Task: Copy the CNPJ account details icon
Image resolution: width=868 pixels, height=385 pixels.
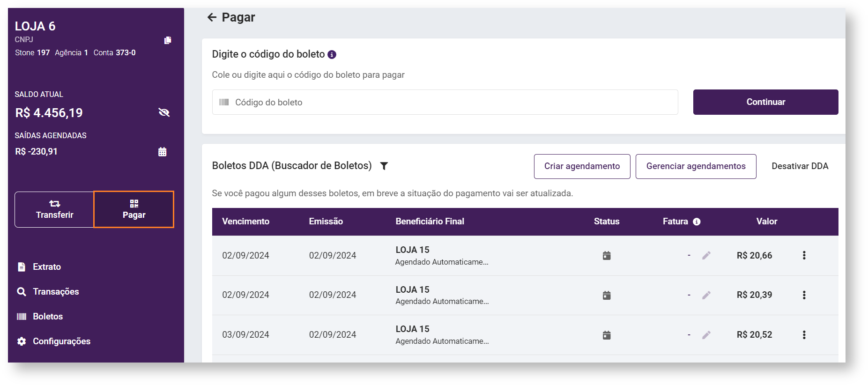Action: pos(168,40)
